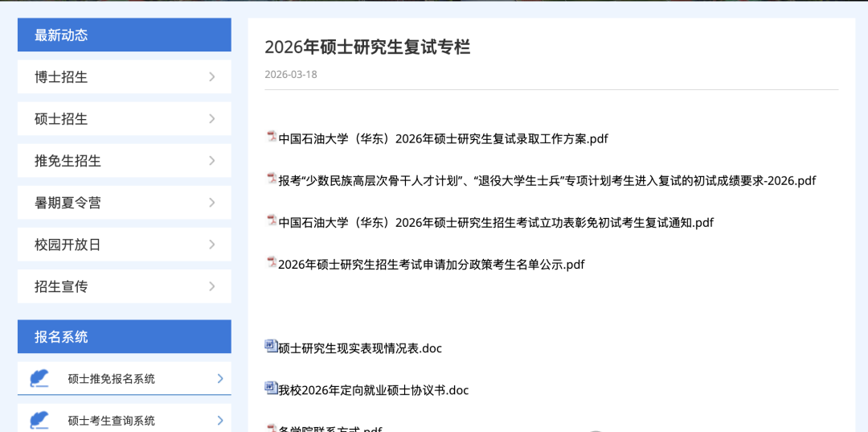This screenshot has height=432, width=868.
Task: Click Word icon beside 硕士研究生现实表现情况表
Action: 271,346
